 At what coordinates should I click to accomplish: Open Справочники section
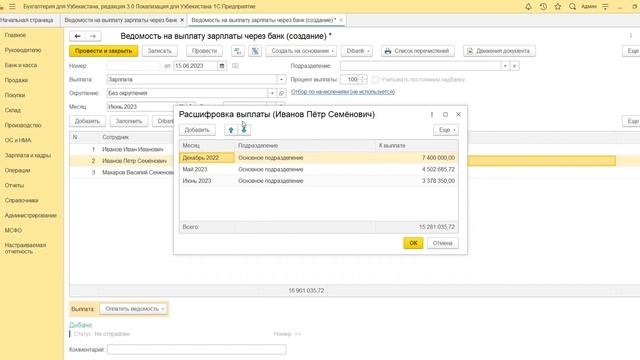pos(22,200)
